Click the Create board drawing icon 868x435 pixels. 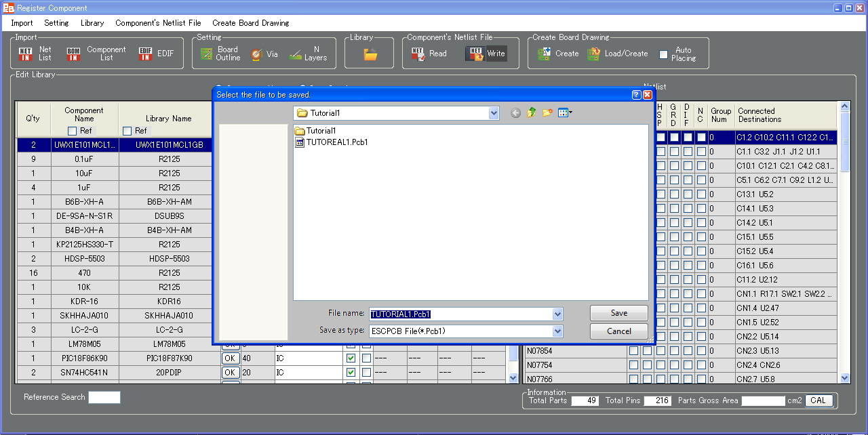(544, 54)
